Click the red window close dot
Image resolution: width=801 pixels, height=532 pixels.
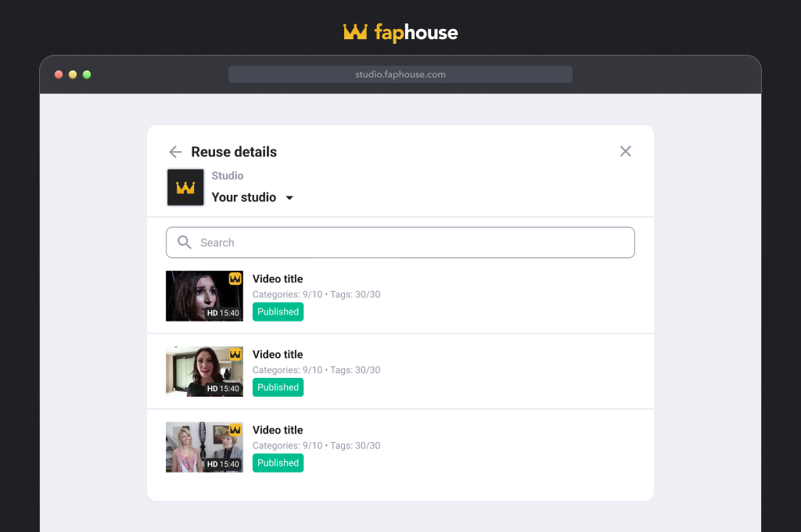tap(59, 74)
